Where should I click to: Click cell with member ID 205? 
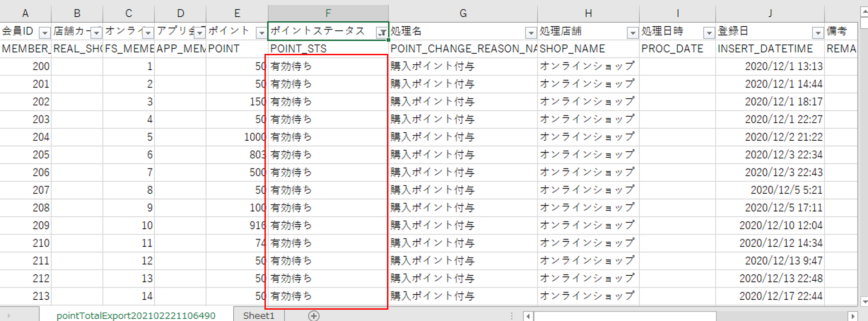click(x=26, y=155)
